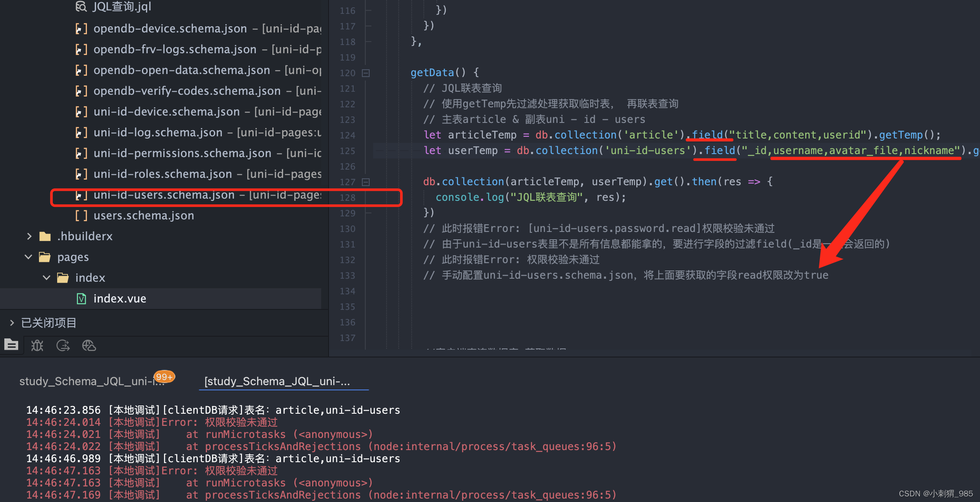Collapse the pages folder chevron
Image resolution: width=980 pixels, height=502 pixels.
pos(29,257)
